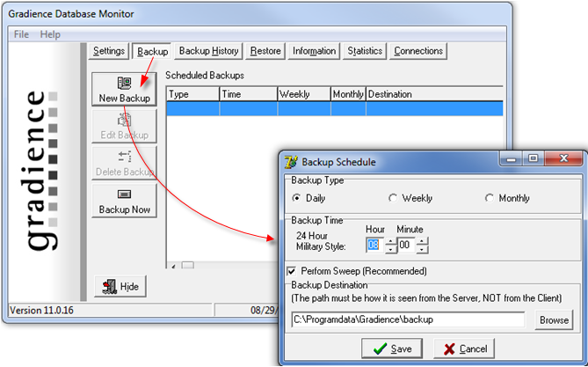Switch to the Statistics tab
The image size is (588, 367).
tap(364, 51)
